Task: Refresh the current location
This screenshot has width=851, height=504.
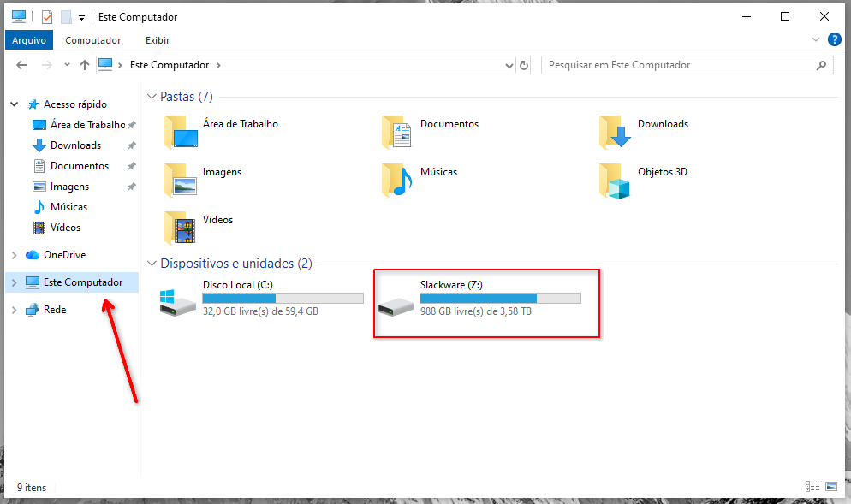Action: (524, 65)
